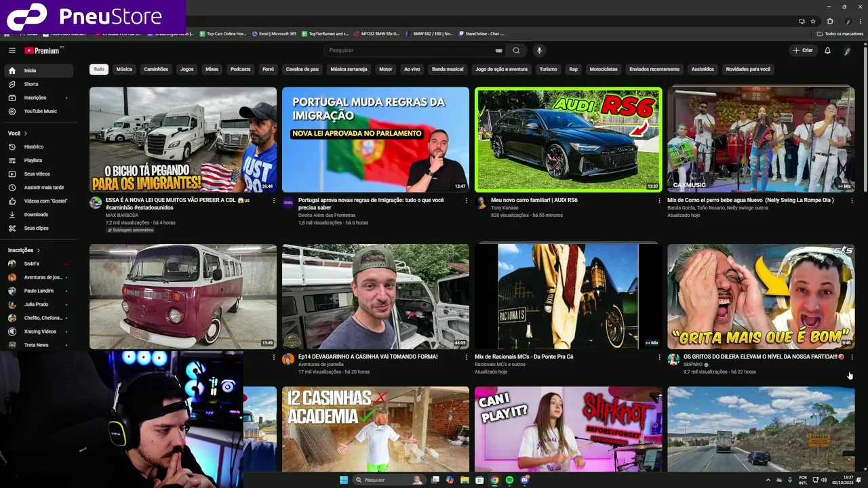Screen dimensions: 868x488
Task: Open Paulo Landim subscription channel
Action: coord(39,291)
